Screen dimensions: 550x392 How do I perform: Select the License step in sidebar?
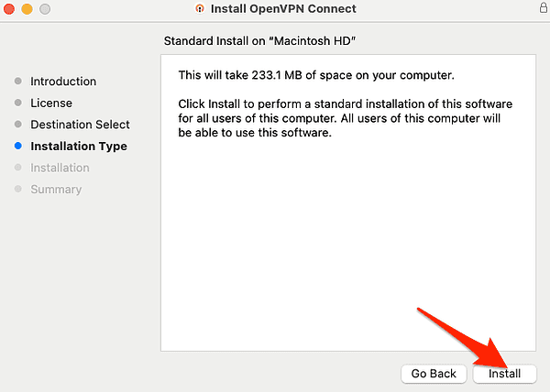(51, 103)
